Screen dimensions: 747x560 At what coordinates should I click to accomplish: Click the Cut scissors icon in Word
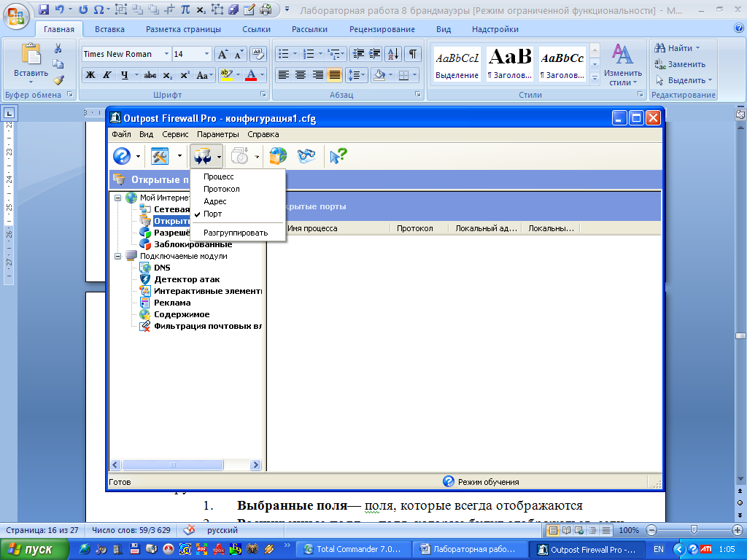(58, 48)
